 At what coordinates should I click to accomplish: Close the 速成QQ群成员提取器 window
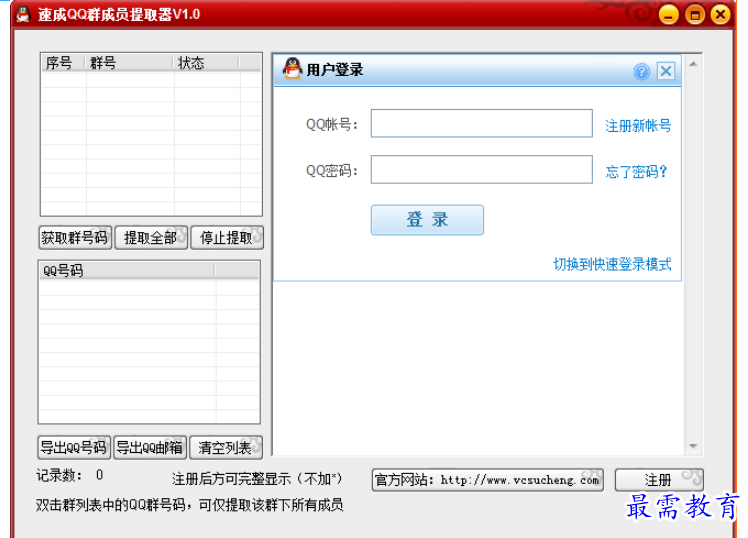point(720,15)
